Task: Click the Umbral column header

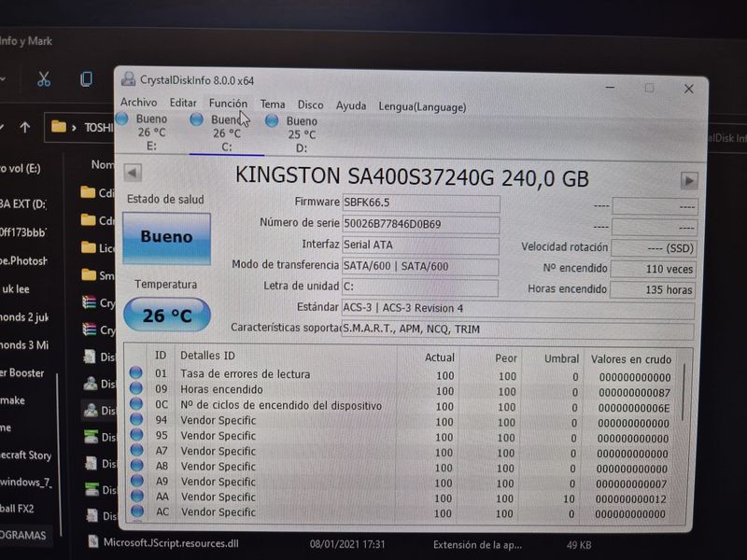Action: click(x=562, y=358)
